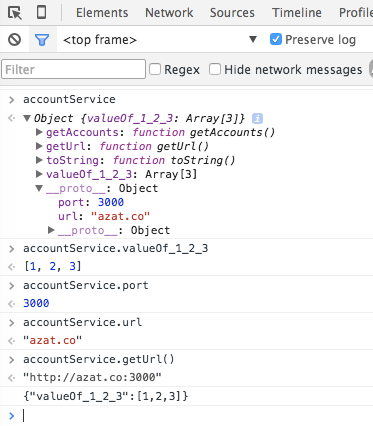Expand the nested __proto__ Object node
The height and width of the screenshot is (426, 373).
pyautogui.click(x=51, y=230)
